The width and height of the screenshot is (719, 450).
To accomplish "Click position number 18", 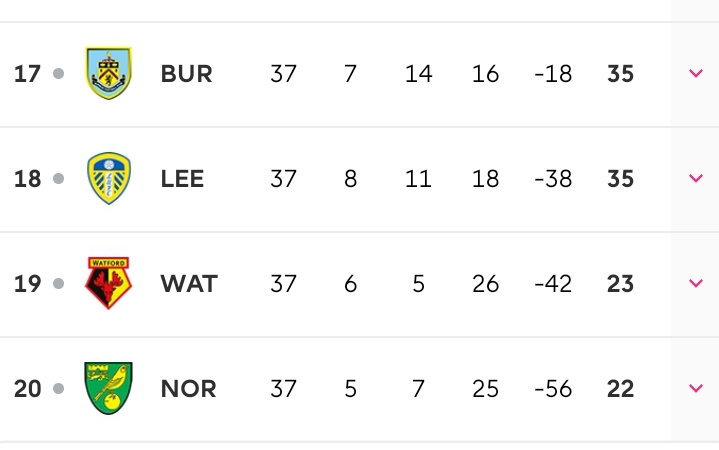I will [x=27, y=179].
